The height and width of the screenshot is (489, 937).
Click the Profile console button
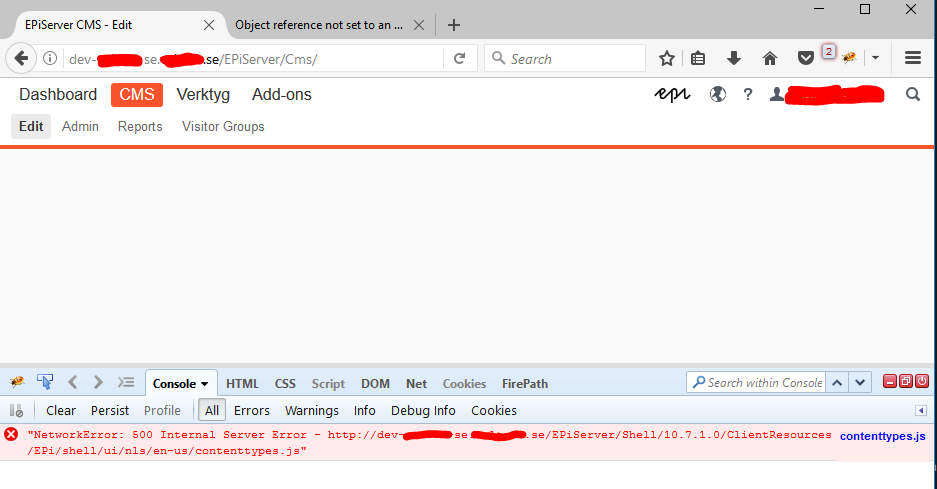click(x=162, y=411)
